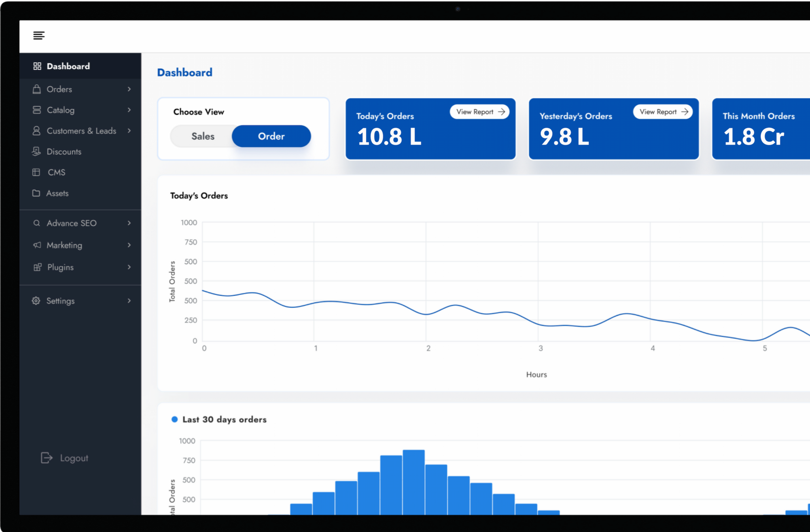This screenshot has height=532, width=810.
Task: Click the tallest bar in Last 30 days chart
Action: 414,482
